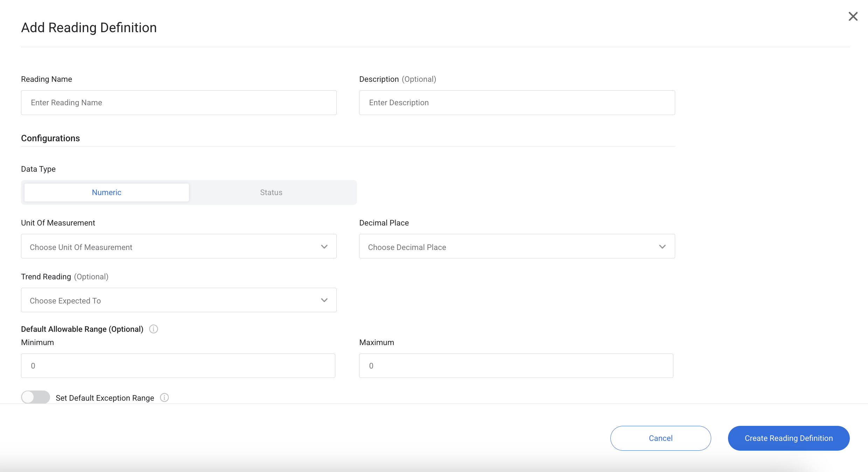Click the Cancel button
The image size is (868, 472).
click(x=660, y=438)
